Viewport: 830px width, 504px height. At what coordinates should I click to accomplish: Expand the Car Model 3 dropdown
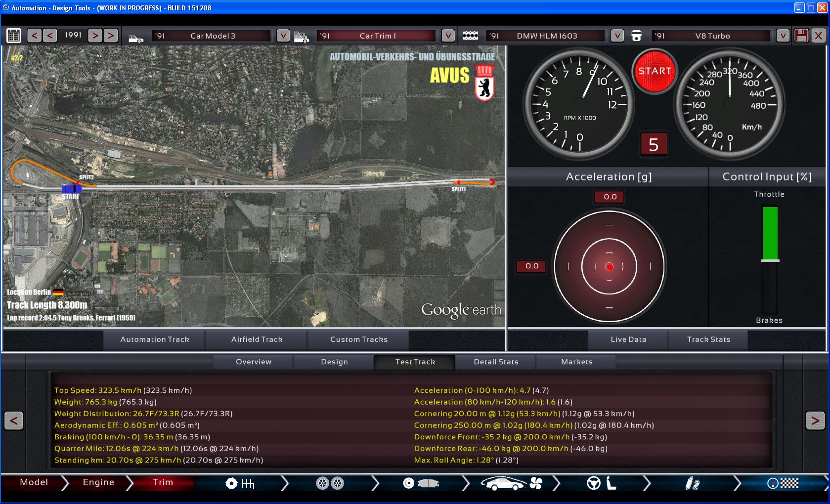283,36
